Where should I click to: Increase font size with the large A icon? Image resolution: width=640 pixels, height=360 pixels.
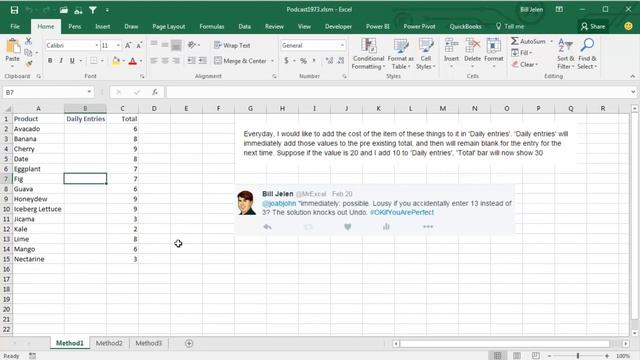point(128,45)
